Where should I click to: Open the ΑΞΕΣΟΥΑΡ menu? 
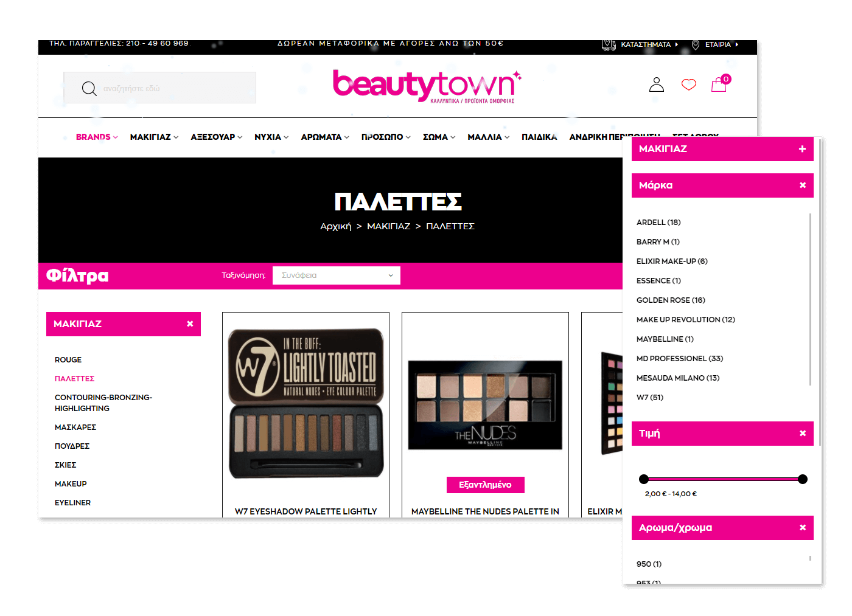pyautogui.click(x=216, y=137)
